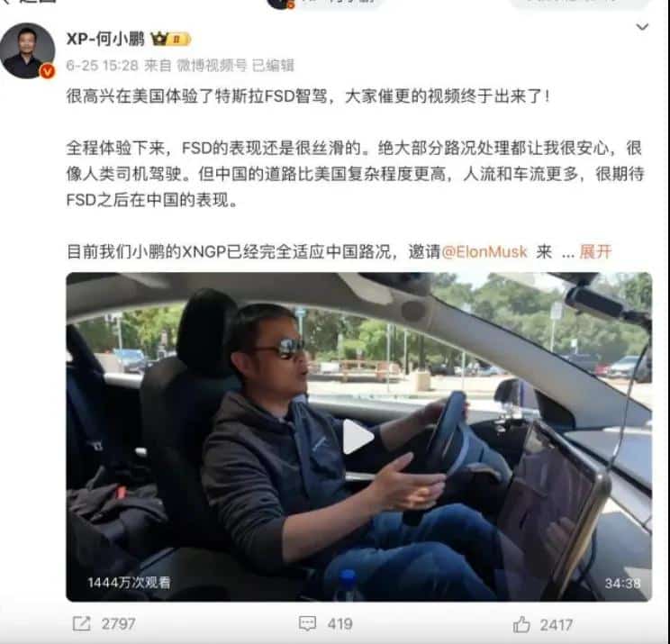The width and height of the screenshot is (670, 644).
Task: Click the repost share icon
Action: pyautogui.click(x=82, y=624)
